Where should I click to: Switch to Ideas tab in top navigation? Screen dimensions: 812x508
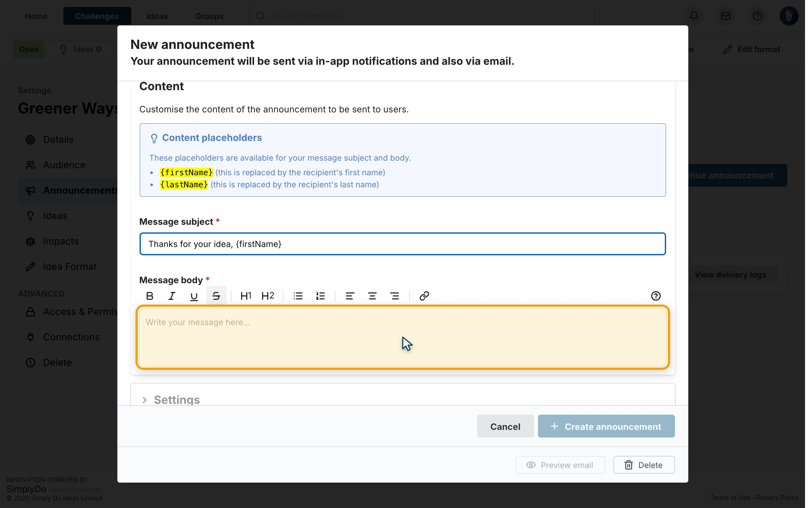(157, 16)
